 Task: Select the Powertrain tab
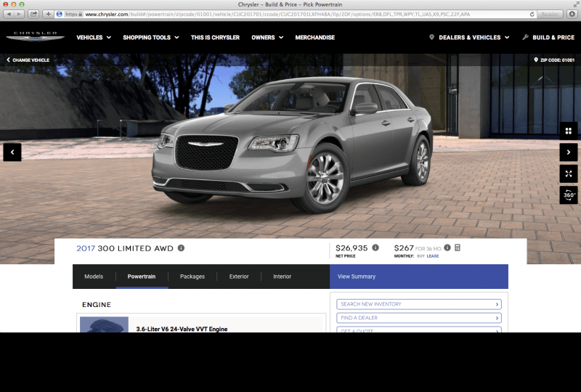pos(142,277)
